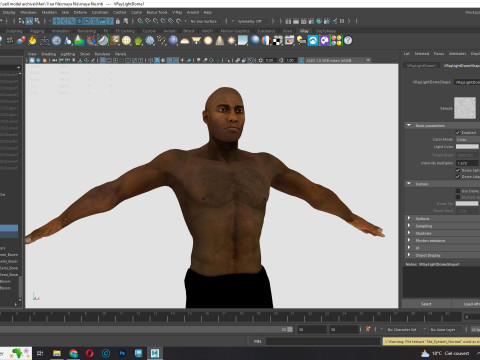Toggle the auto-key icon near range slider

pyautogui.click(x=368, y=329)
